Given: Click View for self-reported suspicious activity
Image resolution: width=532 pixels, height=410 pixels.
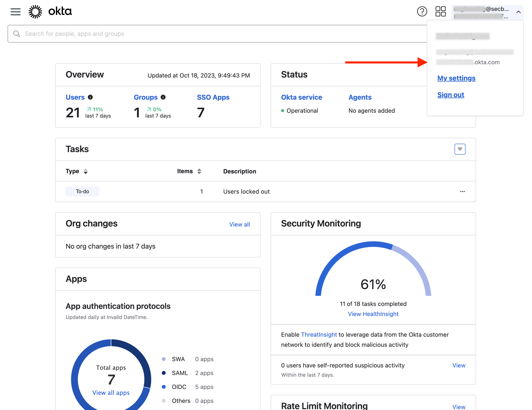Looking at the screenshot, I should pyautogui.click(x=459, y=365).
